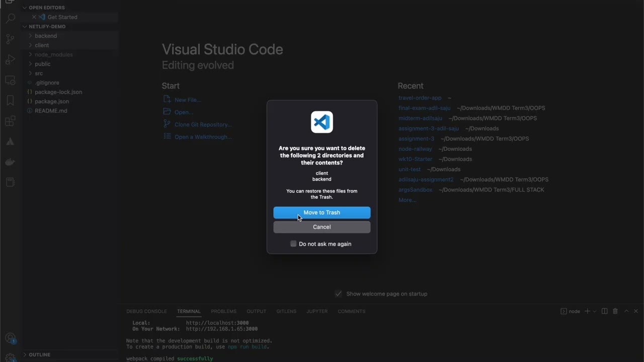Open the Bookmarks view in the activity bar
The height and width of the screenshot is (362, 644).
coord(10,101)
